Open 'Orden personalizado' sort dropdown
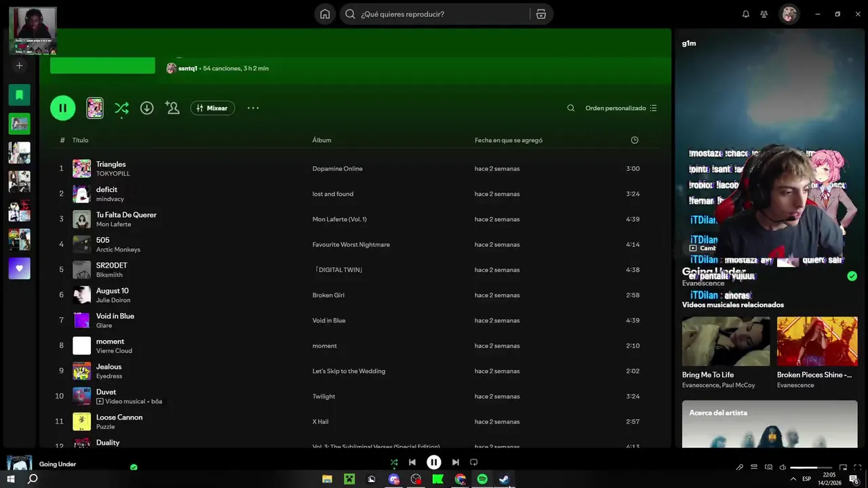The height and width of the screenshot is (488, 868). (620, 108)
